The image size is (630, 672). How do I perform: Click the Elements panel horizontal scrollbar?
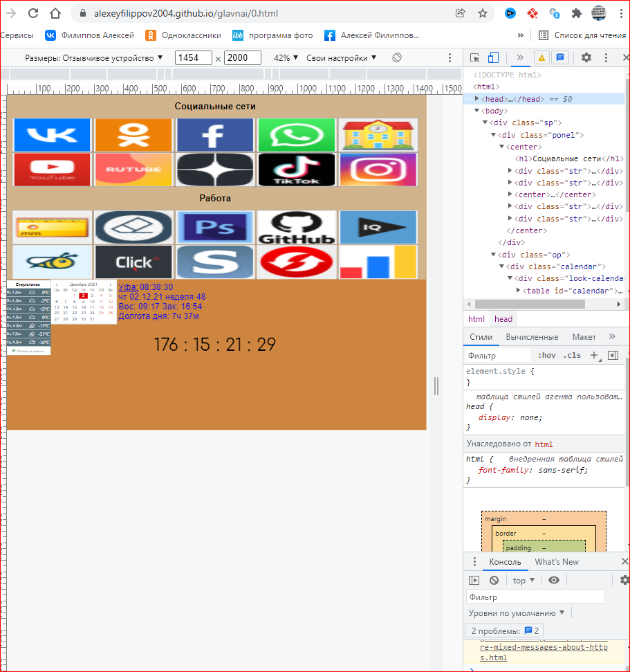coord(530,304)
